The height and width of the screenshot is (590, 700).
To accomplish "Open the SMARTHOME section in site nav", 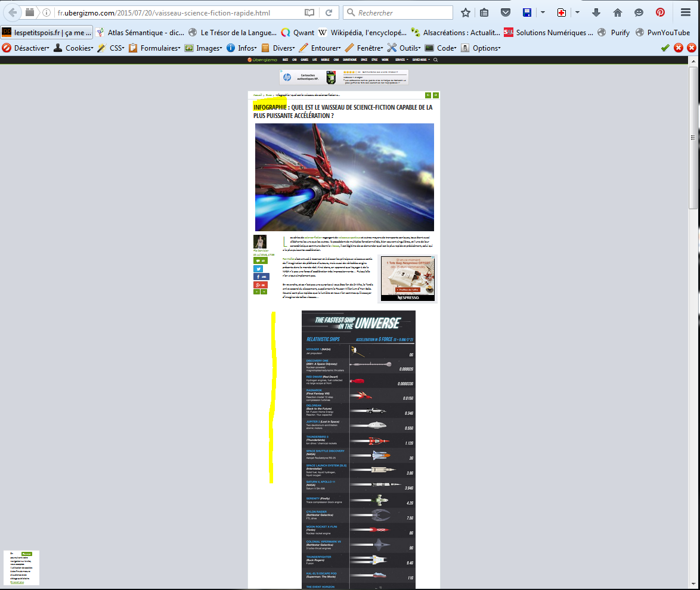I will click(349, 60).
